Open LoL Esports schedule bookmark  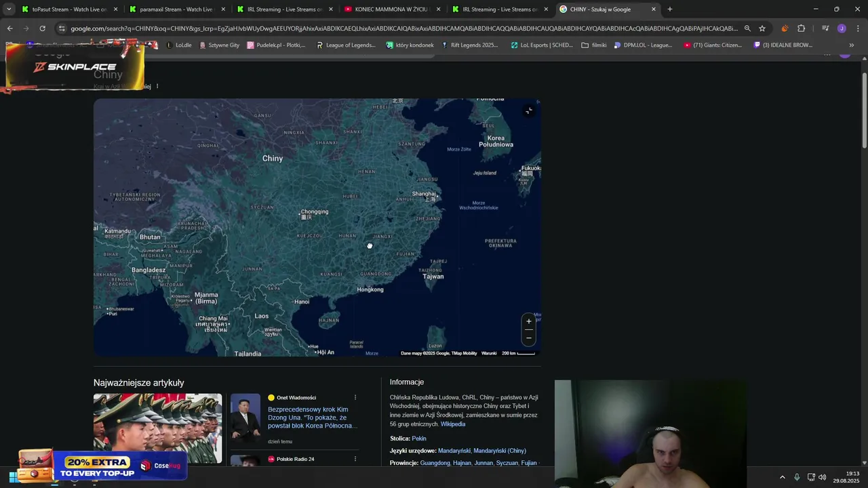click(542, 45)
